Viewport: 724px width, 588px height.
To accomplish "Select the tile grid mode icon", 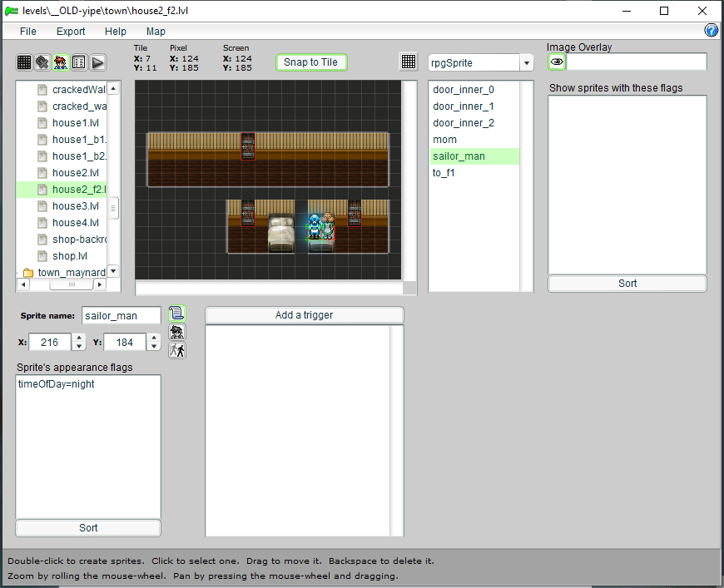I will (x=24, y=62).
